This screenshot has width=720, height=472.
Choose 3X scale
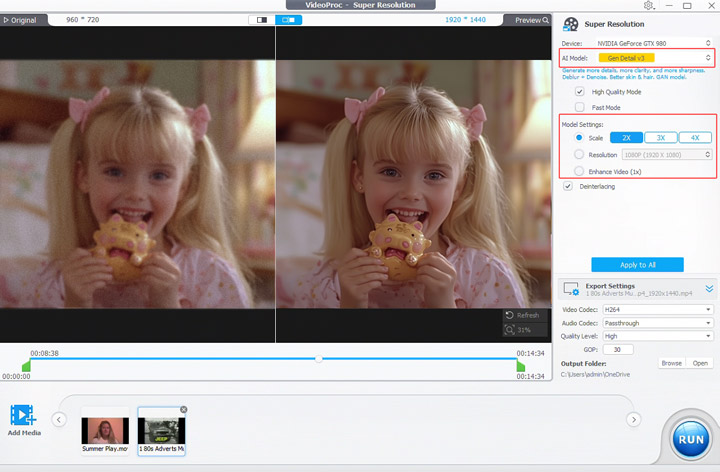[x=661, y=138]
